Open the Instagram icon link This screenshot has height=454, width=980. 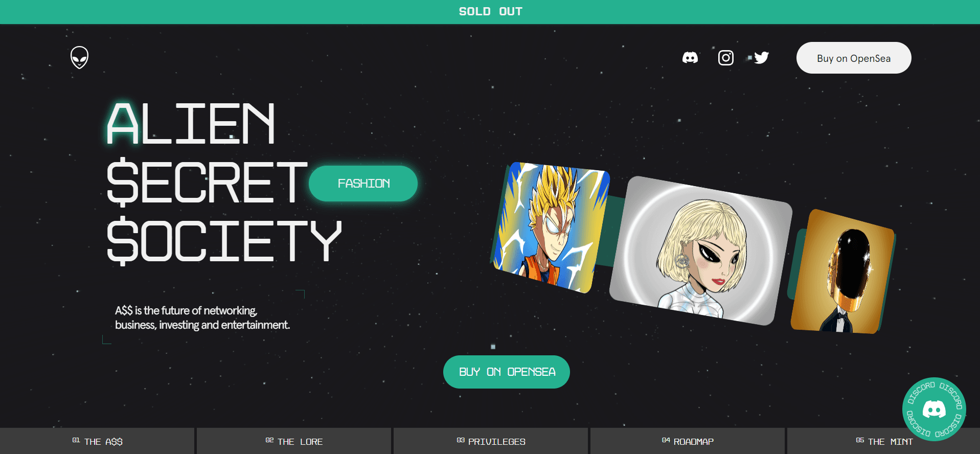(726, 58)
